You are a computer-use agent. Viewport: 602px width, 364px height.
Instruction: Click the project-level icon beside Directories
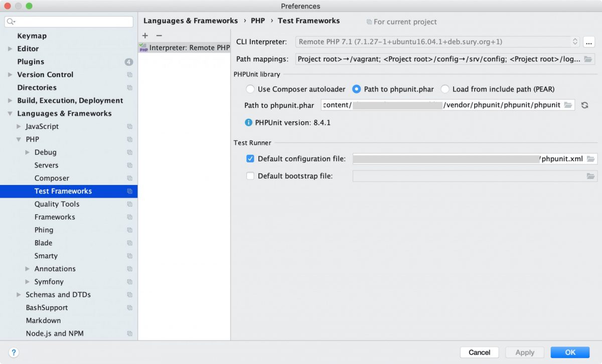coord(129,88)
